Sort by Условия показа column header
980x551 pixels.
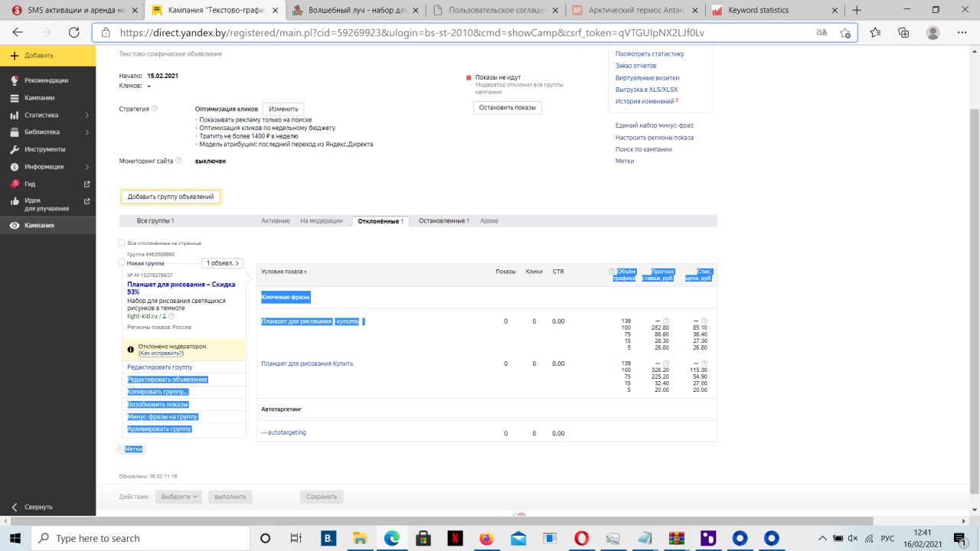point(284,272)
